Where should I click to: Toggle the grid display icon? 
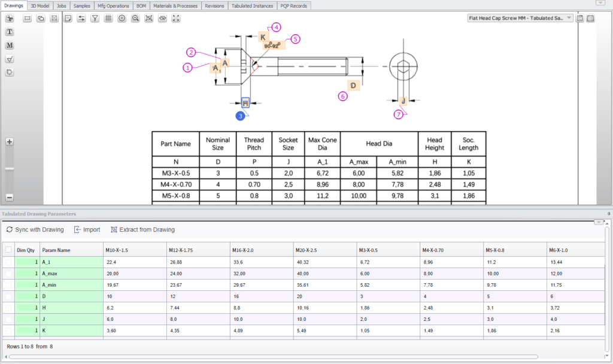coord(108,19)
